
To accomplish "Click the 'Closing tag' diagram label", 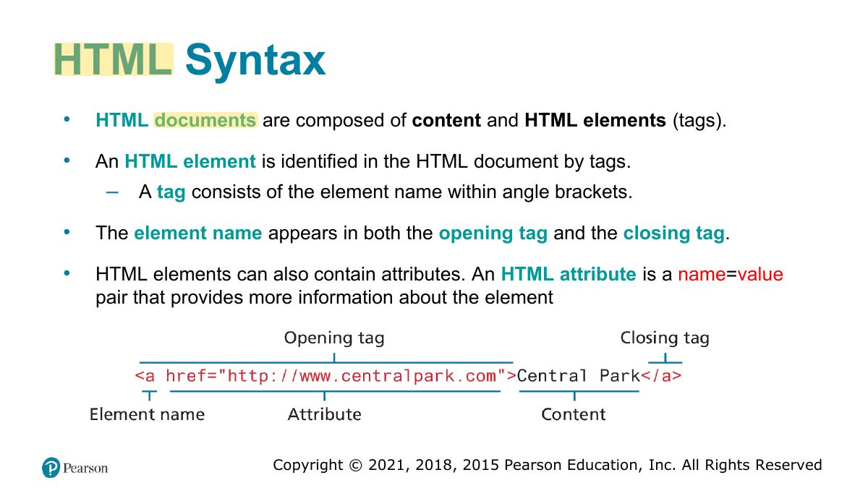I will click(x=665, y=338).
